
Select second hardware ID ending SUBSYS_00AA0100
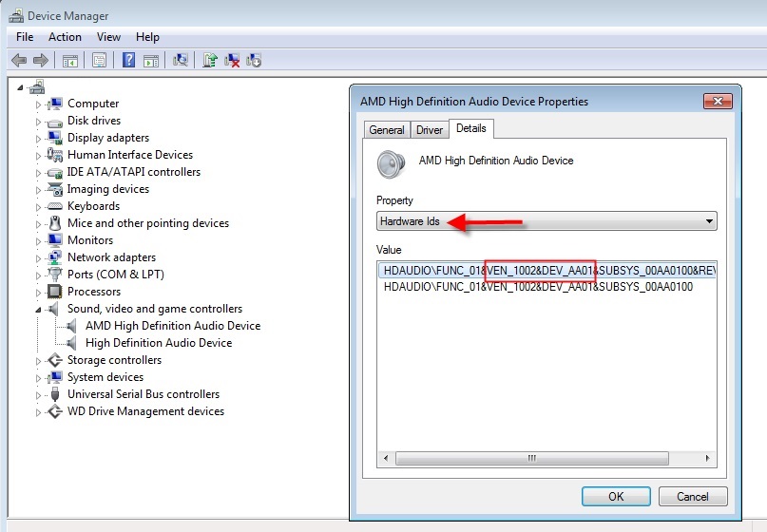[x=538, y=287]
